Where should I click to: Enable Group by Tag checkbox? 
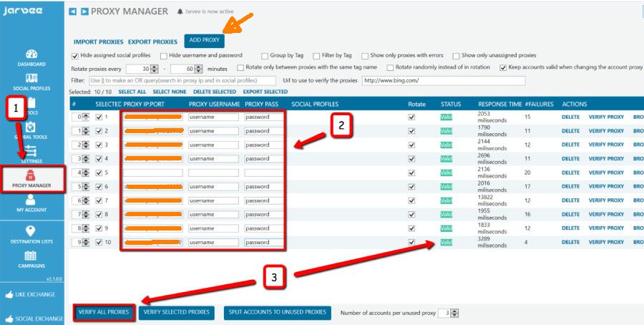click(265, 56)
